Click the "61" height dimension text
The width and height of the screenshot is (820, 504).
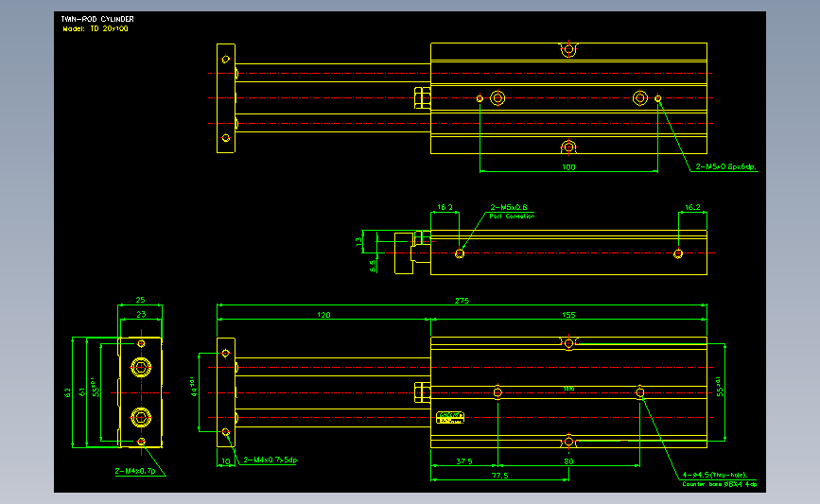point(81,391)
